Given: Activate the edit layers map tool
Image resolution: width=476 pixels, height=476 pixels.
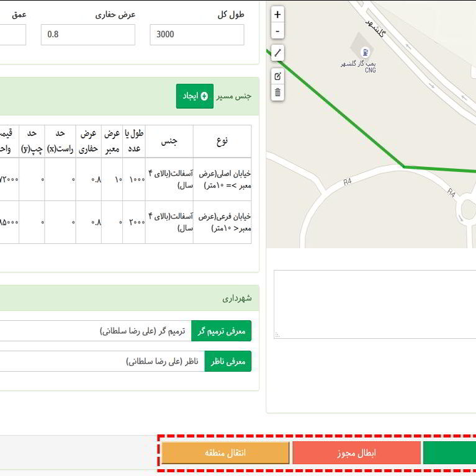Looking at the screenshot, I should pos(277,76).
